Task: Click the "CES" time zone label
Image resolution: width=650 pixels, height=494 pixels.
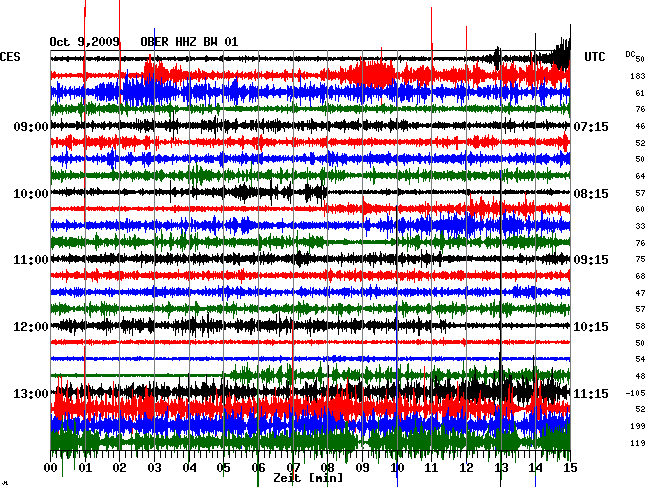Action: [10, 57]
